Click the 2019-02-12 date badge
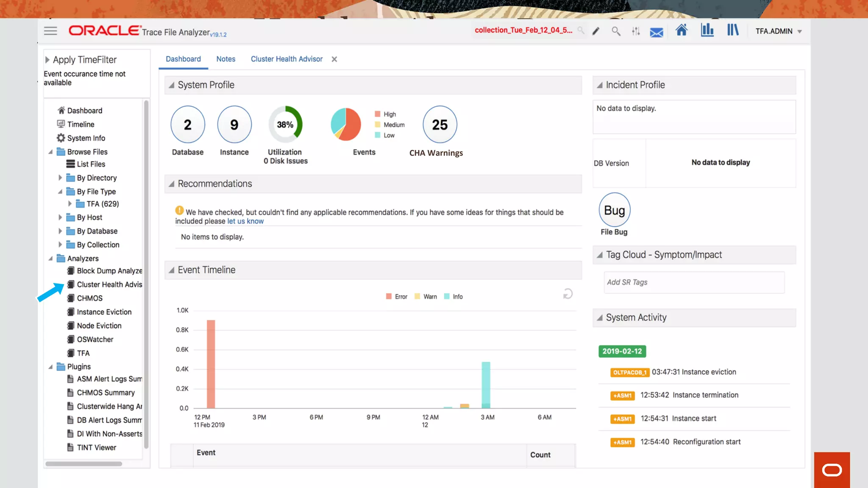The height and width of the screenshot is (488, 868). pos(622,351)
